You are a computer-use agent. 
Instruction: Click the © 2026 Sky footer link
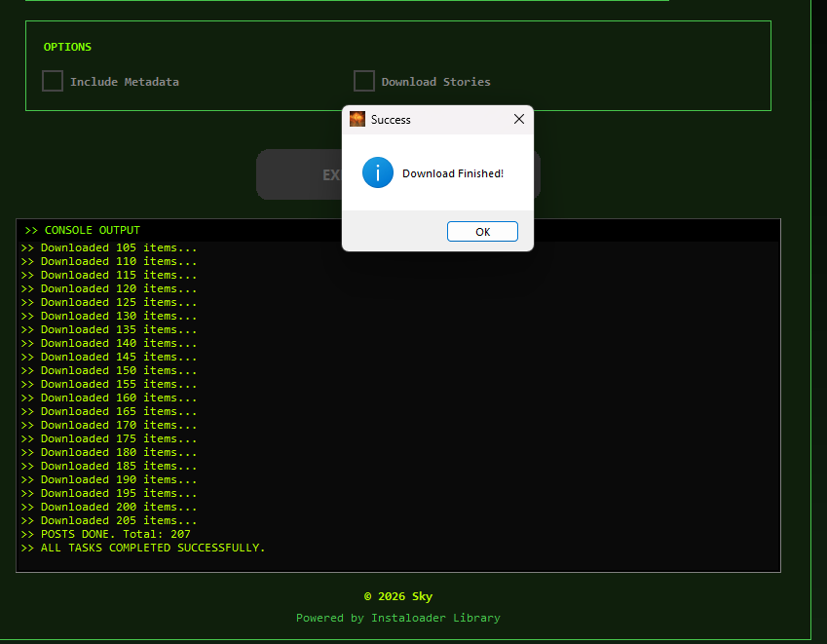(x=397, y=596)
